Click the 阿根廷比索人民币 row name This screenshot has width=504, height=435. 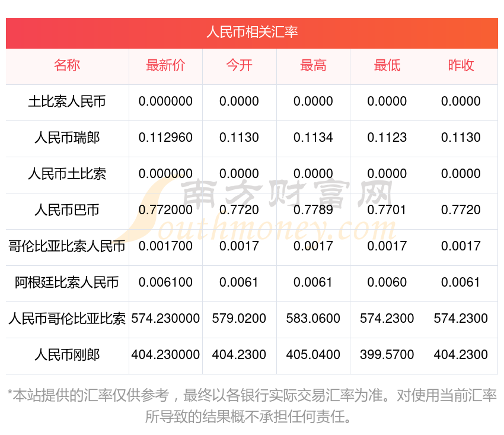pyautogui.click(x=67, y=283)
